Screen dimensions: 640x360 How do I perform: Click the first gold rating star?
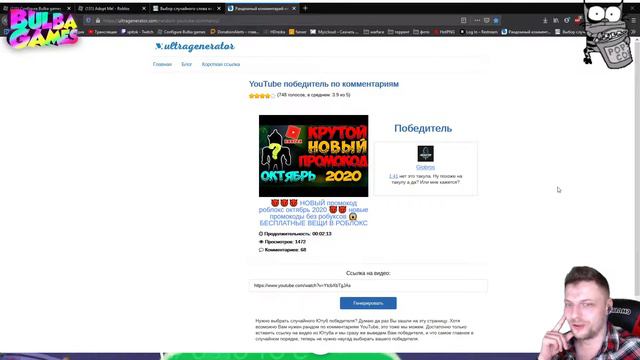click(251, 96)
